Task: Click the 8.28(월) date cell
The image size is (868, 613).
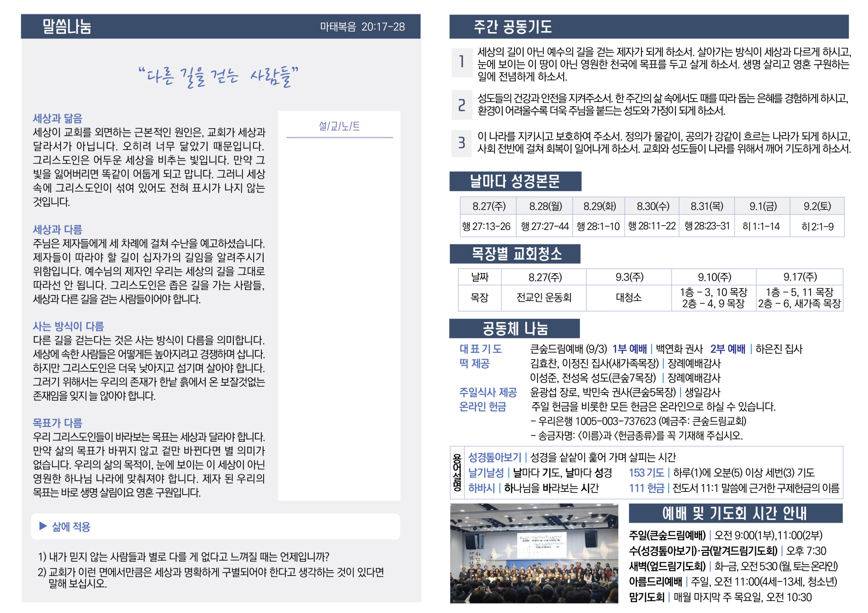Action: click(545, 206)
